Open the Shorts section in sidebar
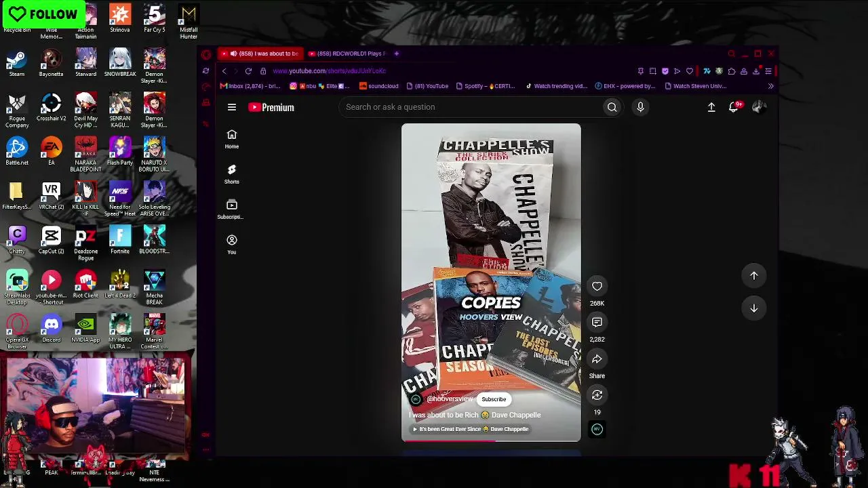The height and width of the screenshot is (488, 868). (x=232, y=174)
